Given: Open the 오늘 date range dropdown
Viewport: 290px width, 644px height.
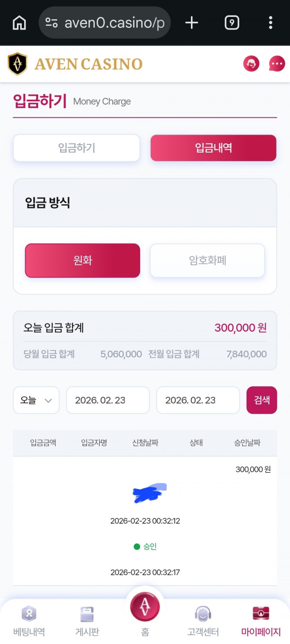Looking at the screenshot, I should [x=36, y=400].
